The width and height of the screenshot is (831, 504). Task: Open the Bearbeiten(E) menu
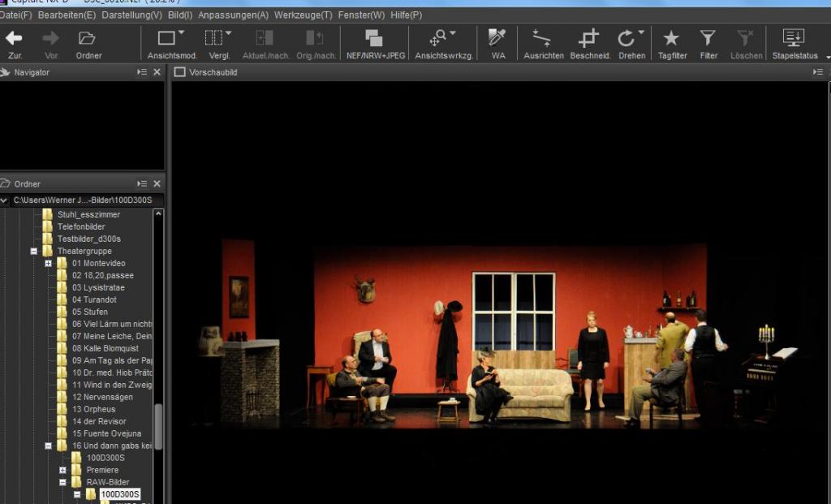coord(67,15)
